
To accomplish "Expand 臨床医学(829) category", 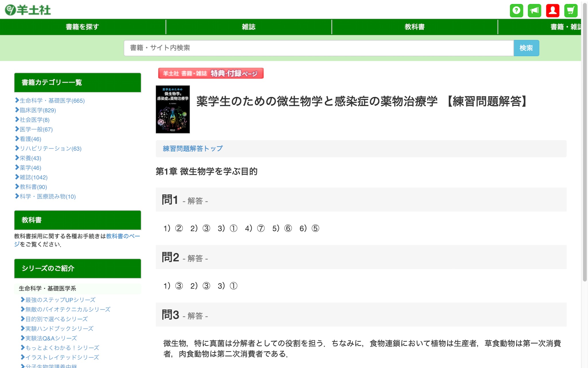I will coord(38,110).
